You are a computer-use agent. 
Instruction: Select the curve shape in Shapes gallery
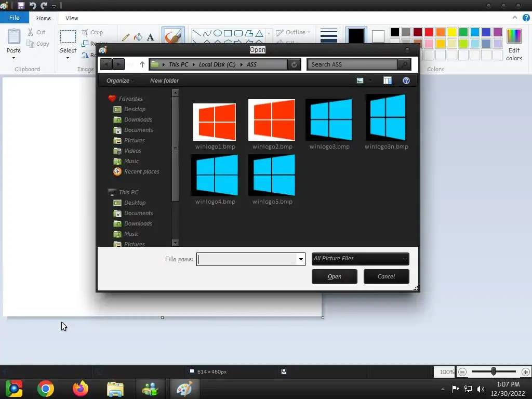[207, 33]
